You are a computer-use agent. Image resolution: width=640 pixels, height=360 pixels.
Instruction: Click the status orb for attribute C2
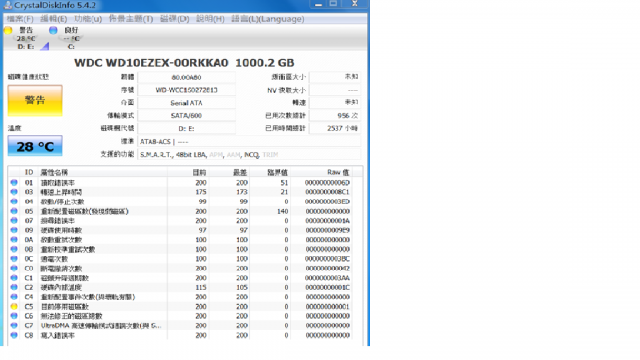pos(14,287)
